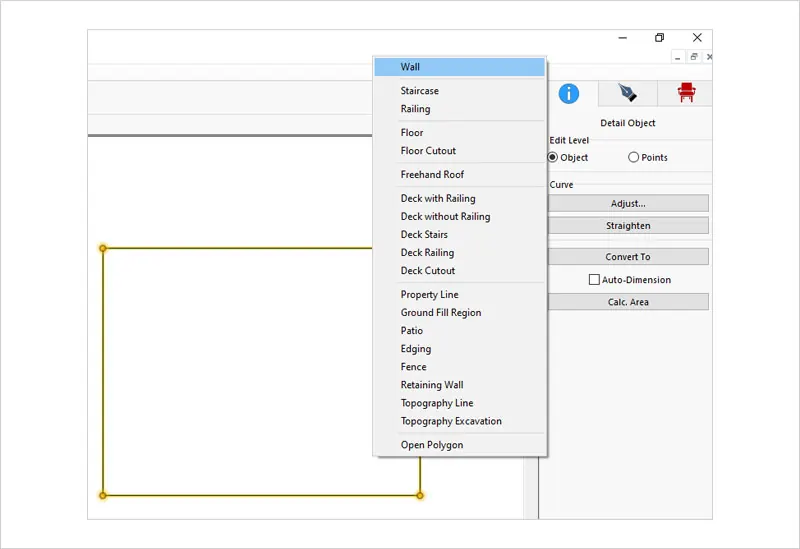This screenshot has height=549, width=800.
Task: Choose Wall from the convert menu
Action: 460,67
